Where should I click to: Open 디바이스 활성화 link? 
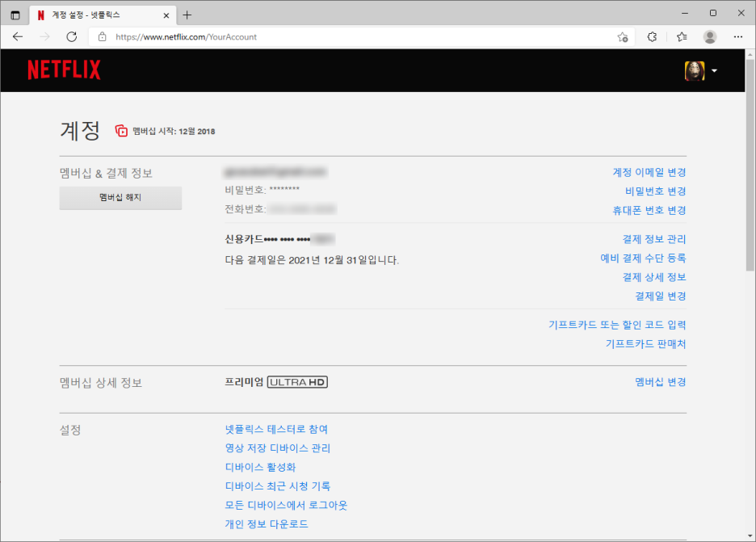[260, 467]
